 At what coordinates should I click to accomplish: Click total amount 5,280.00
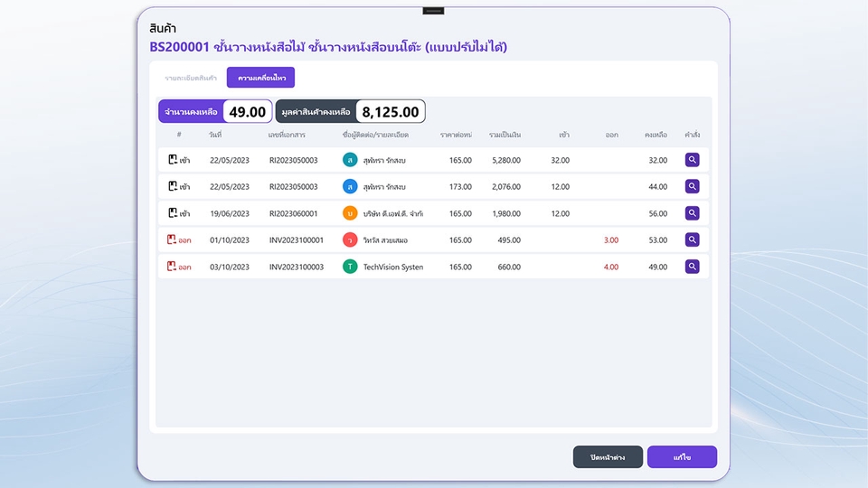(x=506, y=161)
